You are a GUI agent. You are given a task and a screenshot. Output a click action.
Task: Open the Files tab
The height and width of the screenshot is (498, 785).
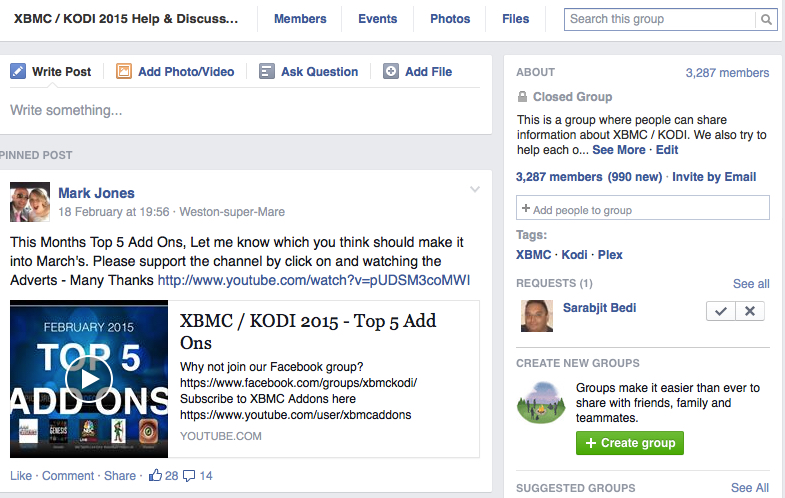[x=516, y=19]
